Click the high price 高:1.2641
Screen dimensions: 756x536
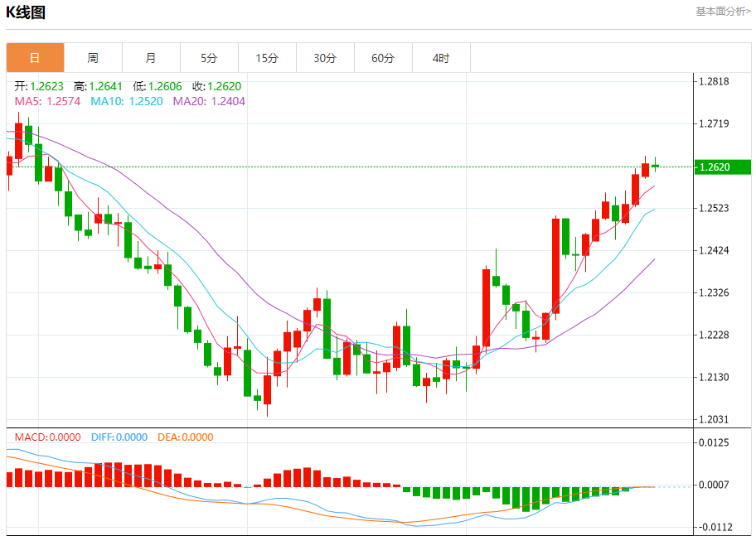tap(98, 86)
